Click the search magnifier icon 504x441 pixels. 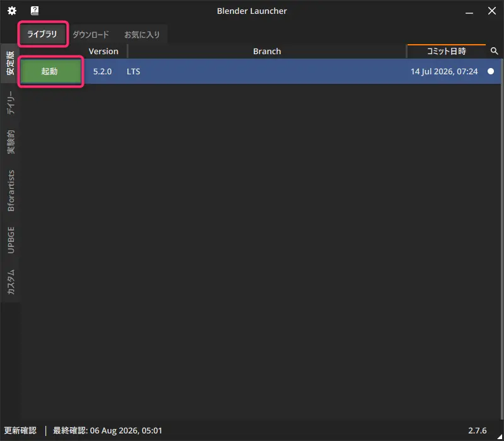495,51
